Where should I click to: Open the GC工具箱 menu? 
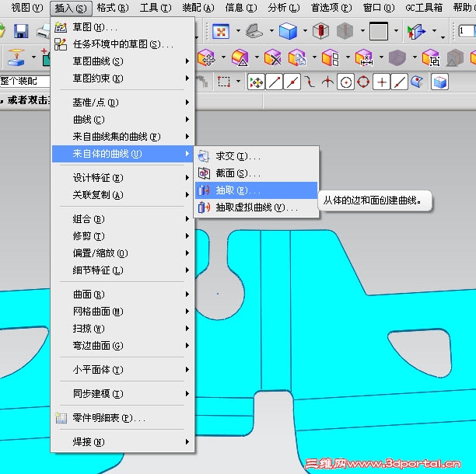tap(424, 8)
